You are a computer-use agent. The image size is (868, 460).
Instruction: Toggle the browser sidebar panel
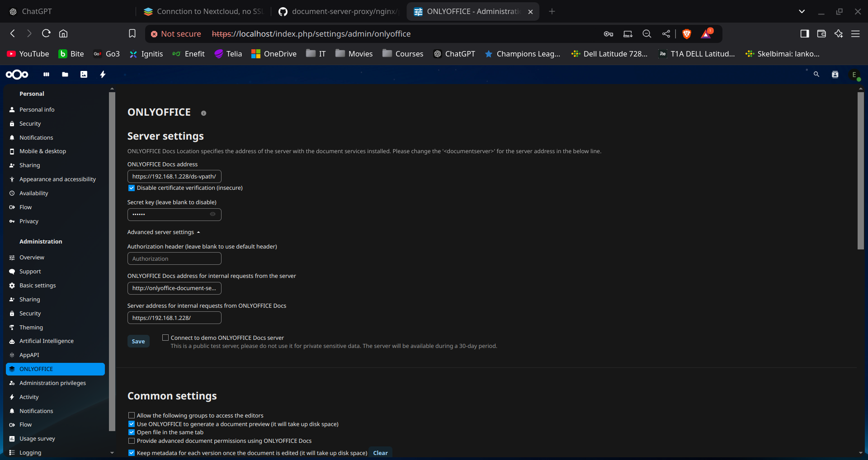pos(805,34)
